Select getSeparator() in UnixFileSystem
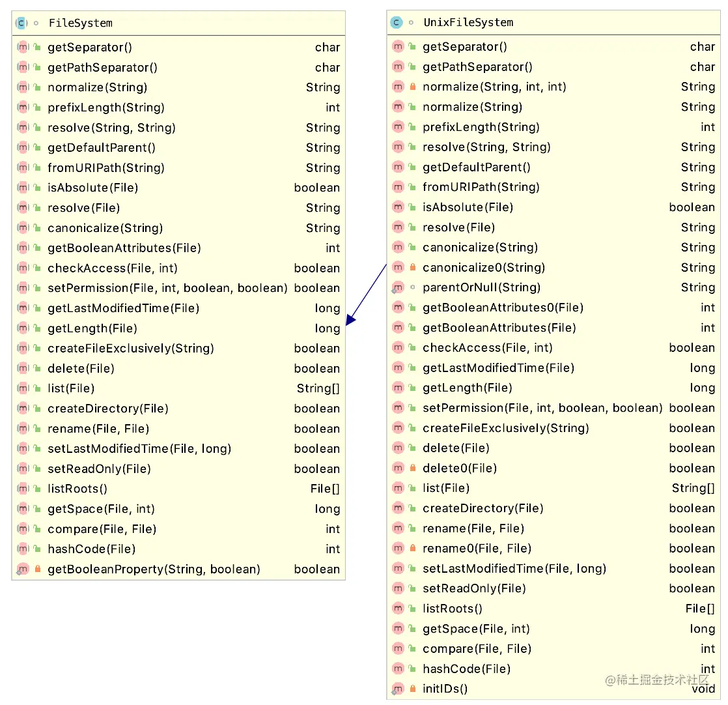Screen dimensions: 728x705 tap(465, 46)
